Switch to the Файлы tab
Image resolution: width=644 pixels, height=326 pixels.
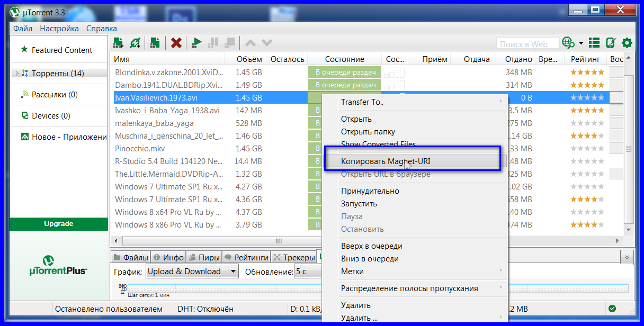pos(130,258)
